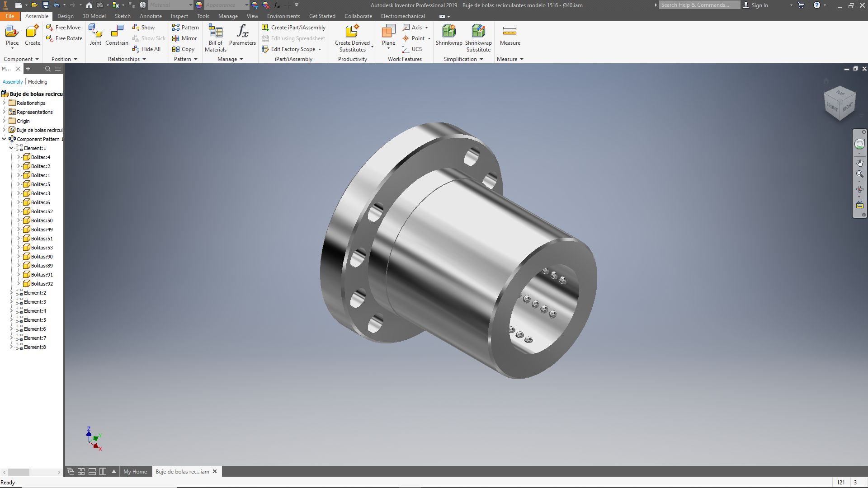Expand the Relationships folder
This screenshot has width=868, height=488.
coord(4,103)
